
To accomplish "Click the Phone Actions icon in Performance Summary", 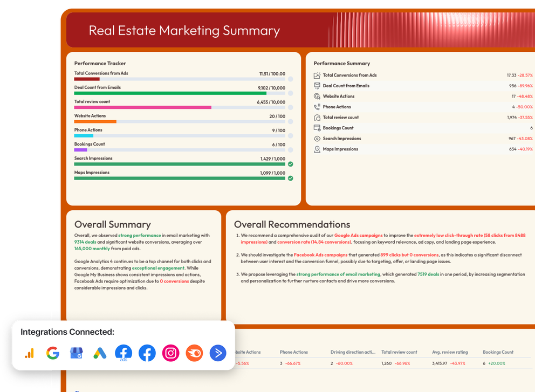I will click(317, 107).
